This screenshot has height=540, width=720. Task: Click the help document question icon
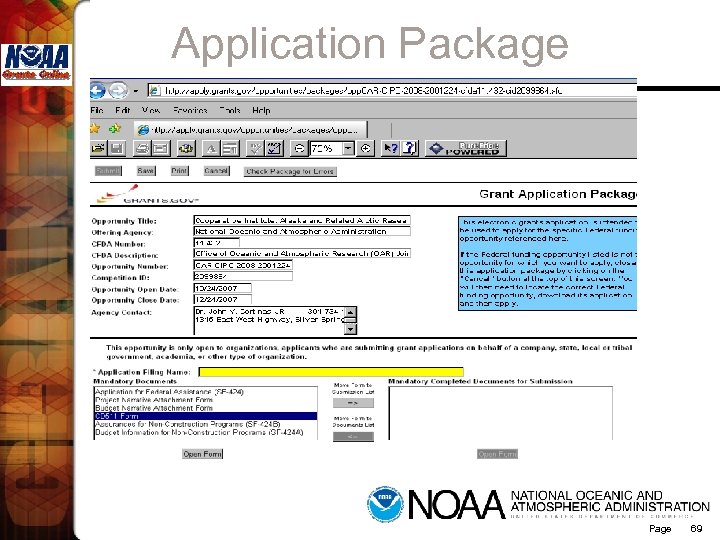pyautogui.click(x=410, y=148)
